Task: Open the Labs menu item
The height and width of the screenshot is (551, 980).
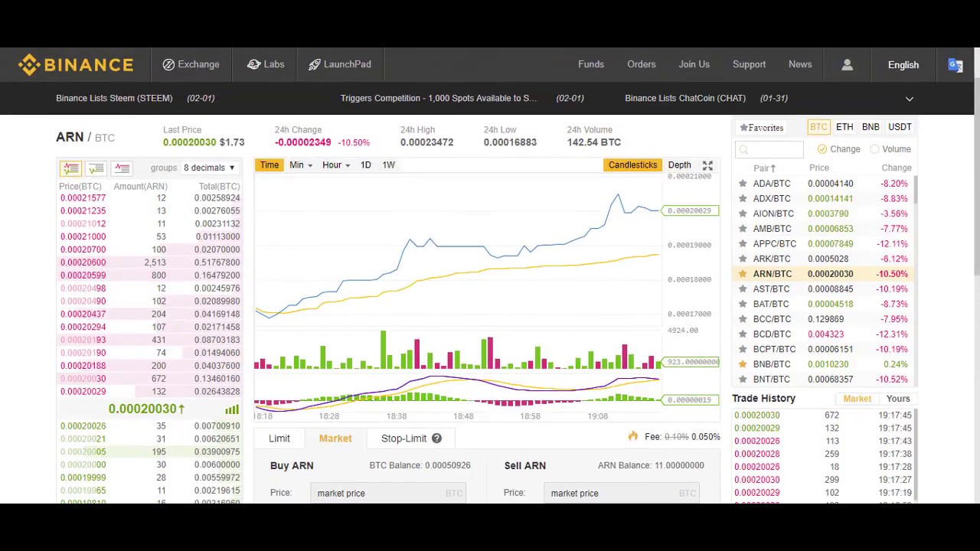Action: coord(265,64)
